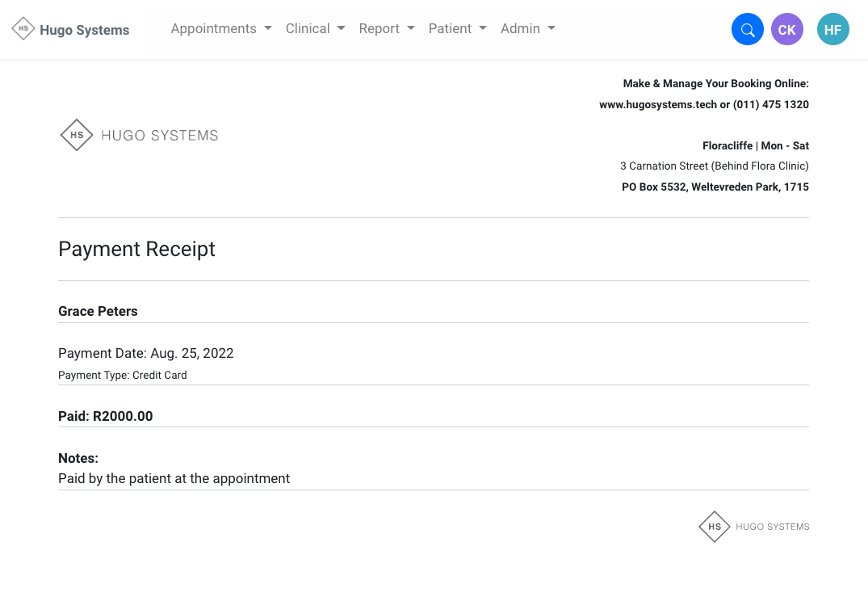Open the teal HF user avatar
Screen dimensions: 868x605
coord(832,30)
